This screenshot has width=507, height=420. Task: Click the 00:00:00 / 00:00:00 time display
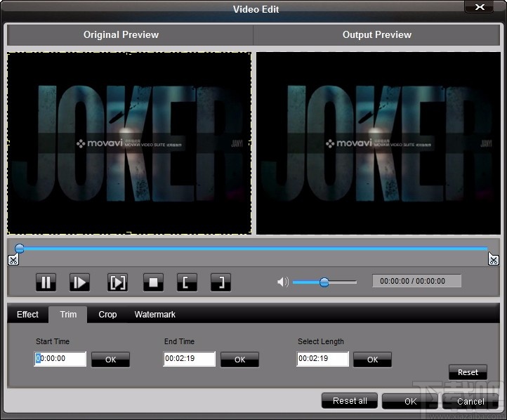point(417,281)
